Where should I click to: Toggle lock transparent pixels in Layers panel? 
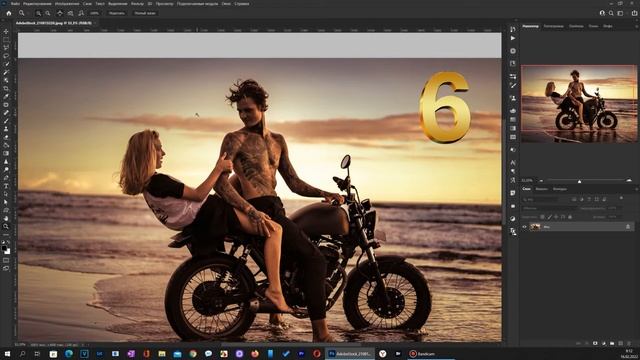pos(542,217)
